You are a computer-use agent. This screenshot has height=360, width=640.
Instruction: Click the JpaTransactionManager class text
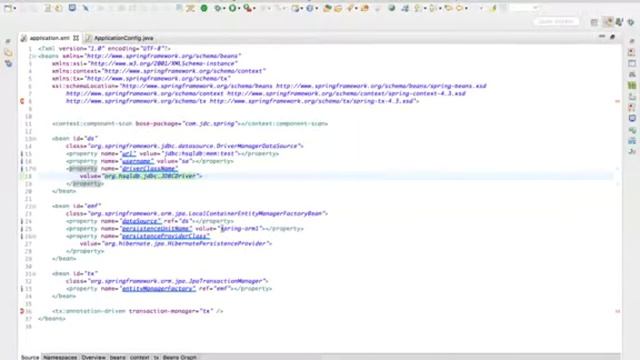pos(226,281)
